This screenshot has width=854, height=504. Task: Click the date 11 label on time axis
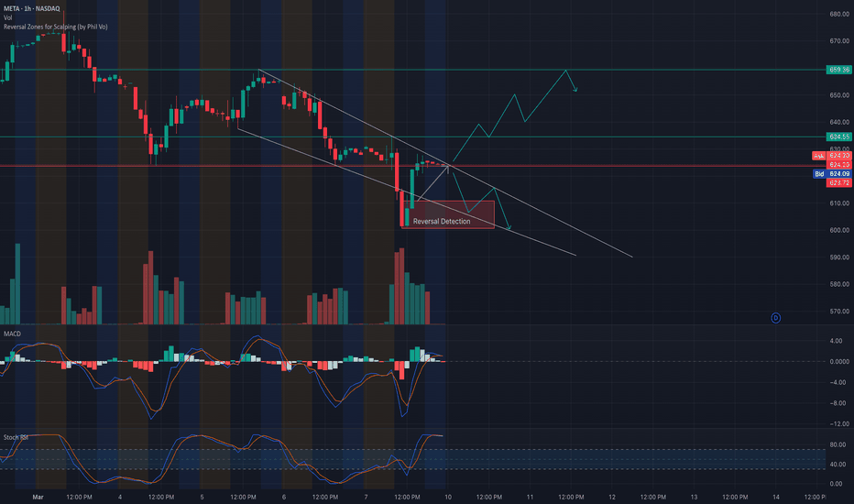(530, 497)
